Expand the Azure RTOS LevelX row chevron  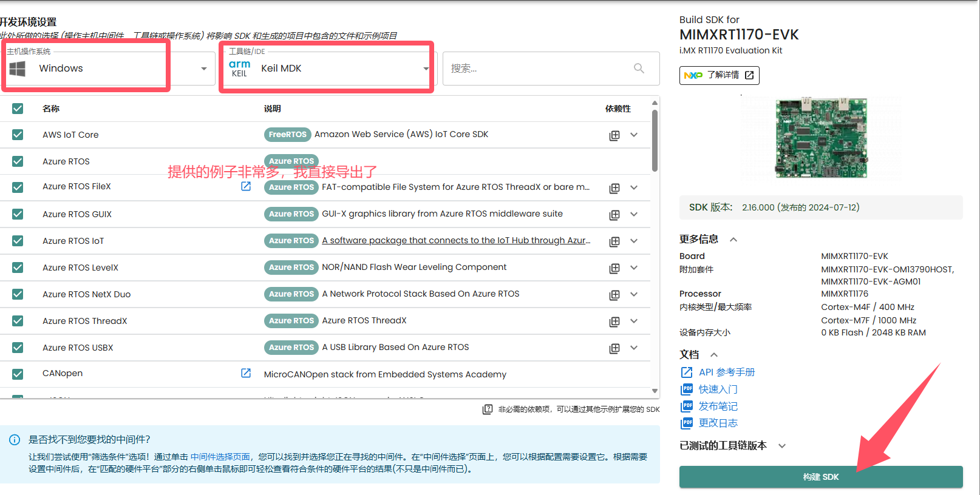(634, 268)
